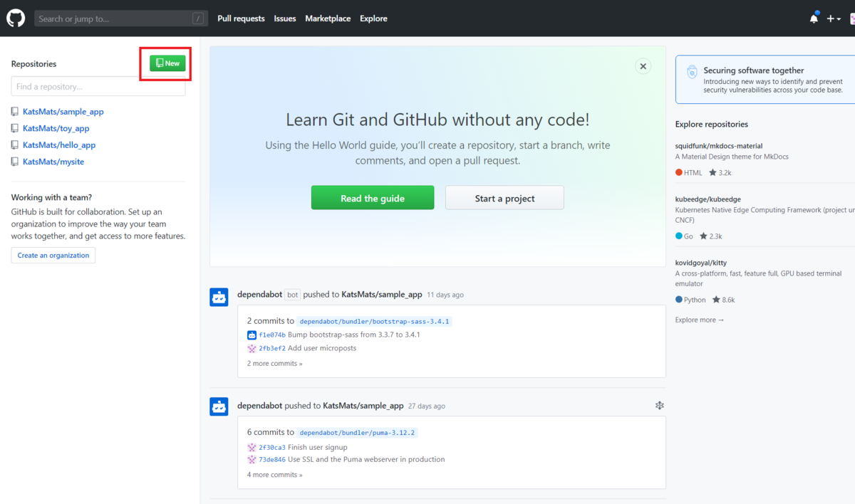Open commit 2f30ca3
Viewport: 855px width, 504px height.
pyautogui.click(x=272, y=448)
